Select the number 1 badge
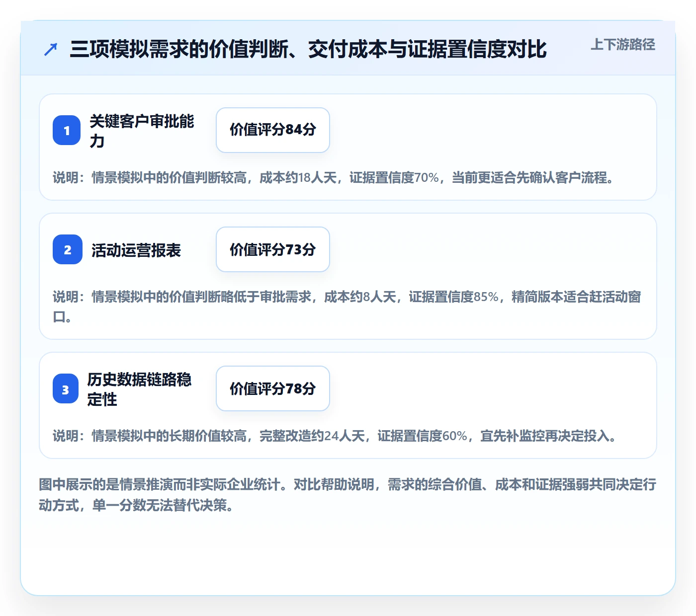Viewport: 696px width, 616px height. tap(67, 130)
